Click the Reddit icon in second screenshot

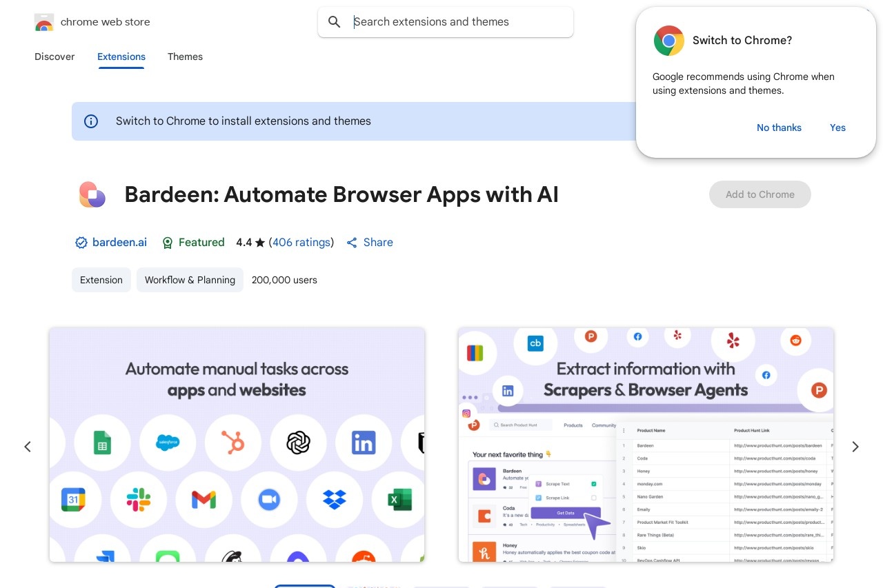(x=796, y=341)
